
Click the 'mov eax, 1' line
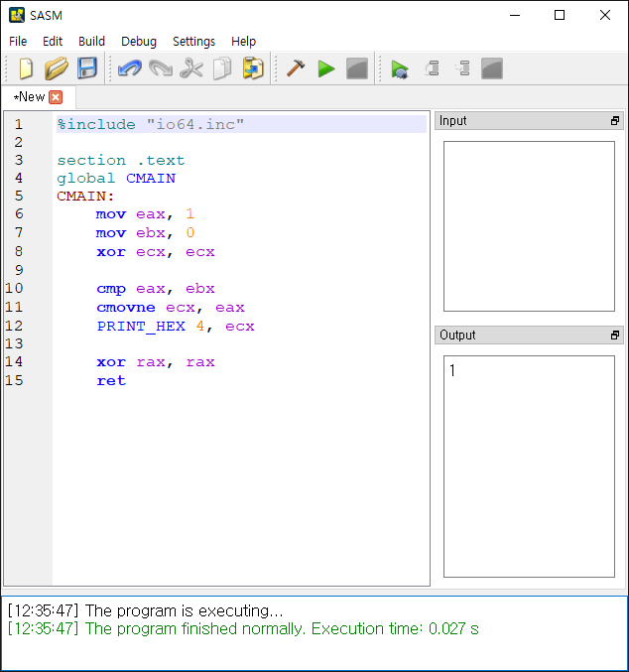click(x=145, y=213)
